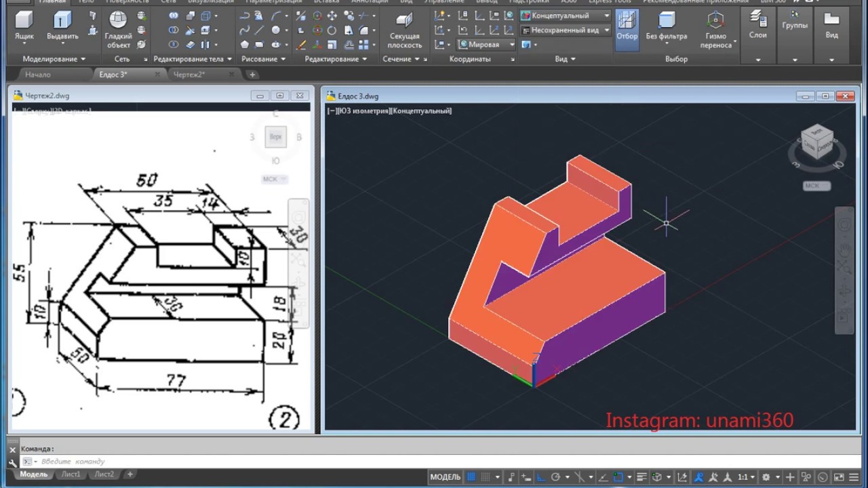Screen dimensions: 868x488
Task: Click the Сеть panel dialog launcher arrow
Action: pyautogui.click(x=145, y=60)
